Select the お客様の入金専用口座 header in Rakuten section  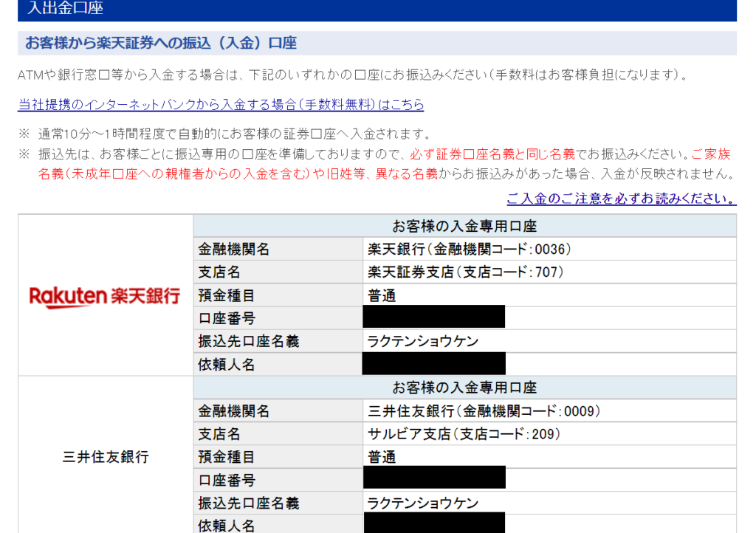coord(465,226)
